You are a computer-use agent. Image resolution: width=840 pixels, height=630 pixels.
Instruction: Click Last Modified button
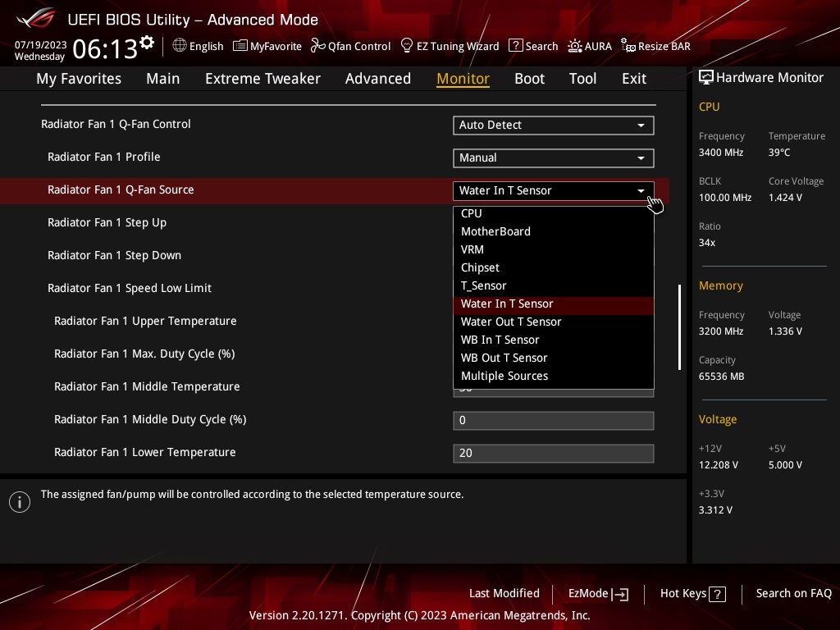[504, 594]
